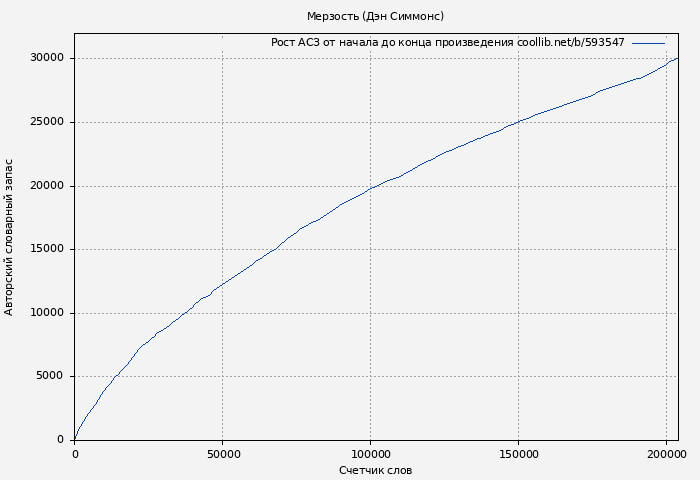
Task: Click the 15000 y-axis tick label
Action: [47, 249]
